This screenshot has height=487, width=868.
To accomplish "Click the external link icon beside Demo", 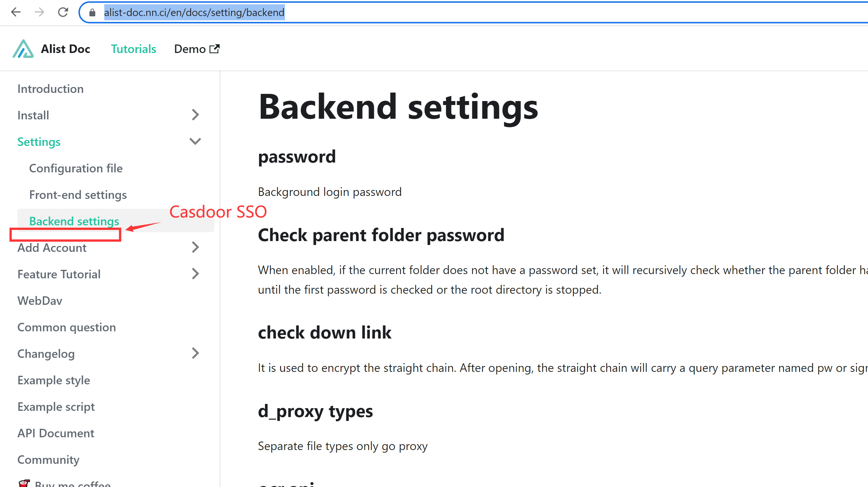I will click(215, 48).
